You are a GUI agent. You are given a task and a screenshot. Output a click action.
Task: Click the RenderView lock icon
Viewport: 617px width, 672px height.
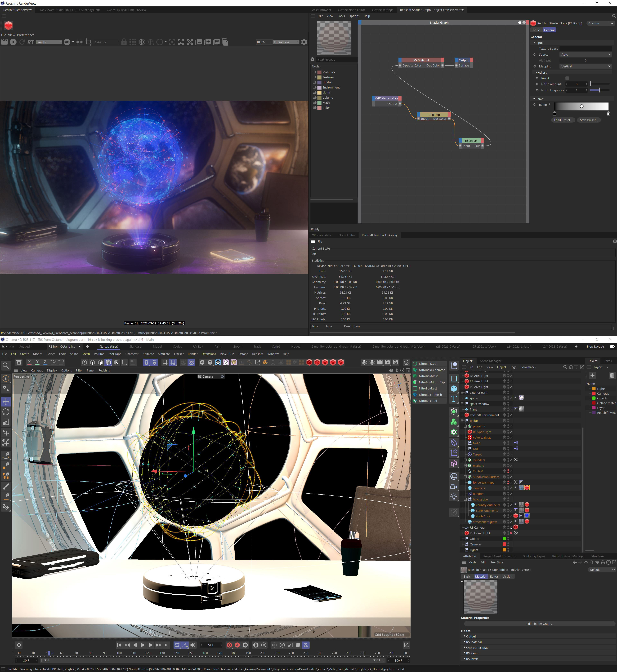pos(124,42)
